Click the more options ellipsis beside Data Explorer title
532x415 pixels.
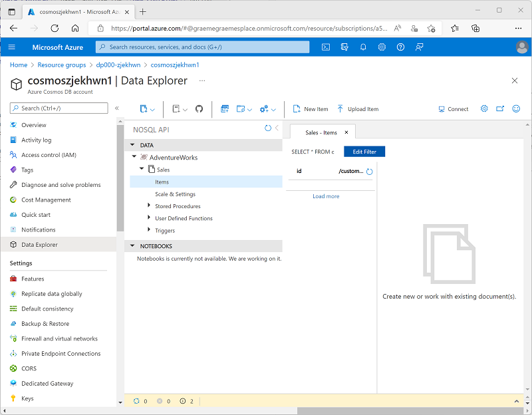point(202,80)
